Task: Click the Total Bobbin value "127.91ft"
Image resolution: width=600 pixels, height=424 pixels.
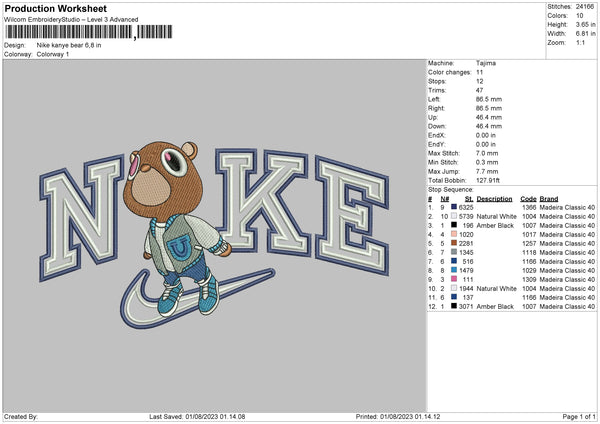Action: (x=488, y=180)
